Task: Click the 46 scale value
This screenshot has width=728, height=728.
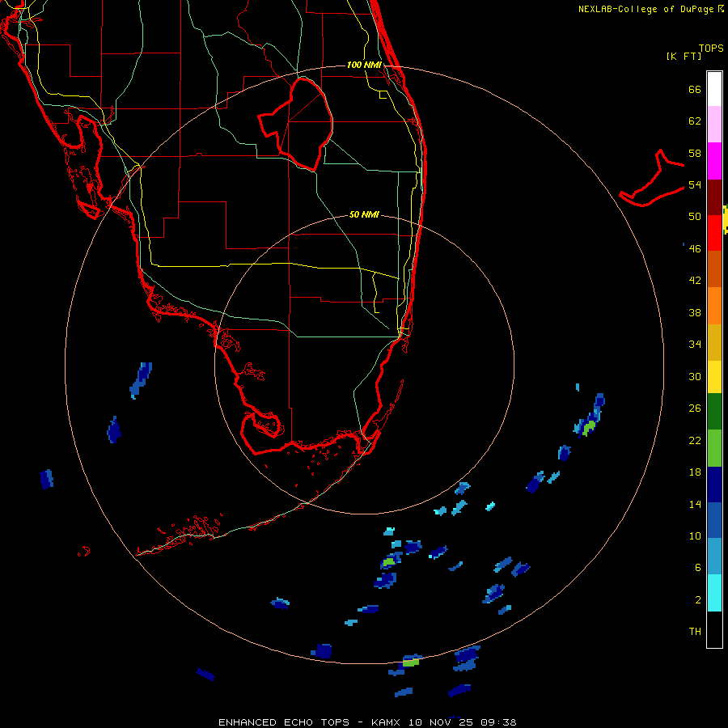Action: coord(695,248)
